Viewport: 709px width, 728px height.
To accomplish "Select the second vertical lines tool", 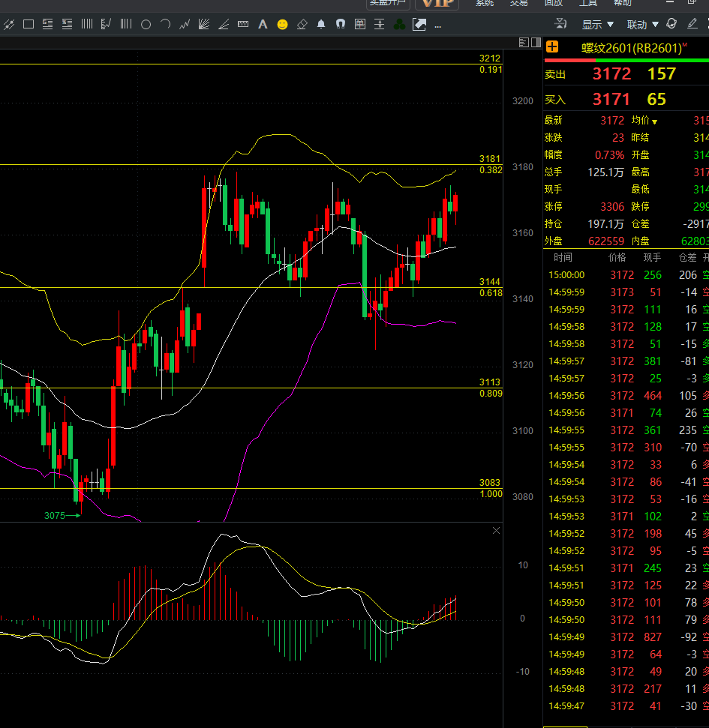I will click(x=126, y=24).
